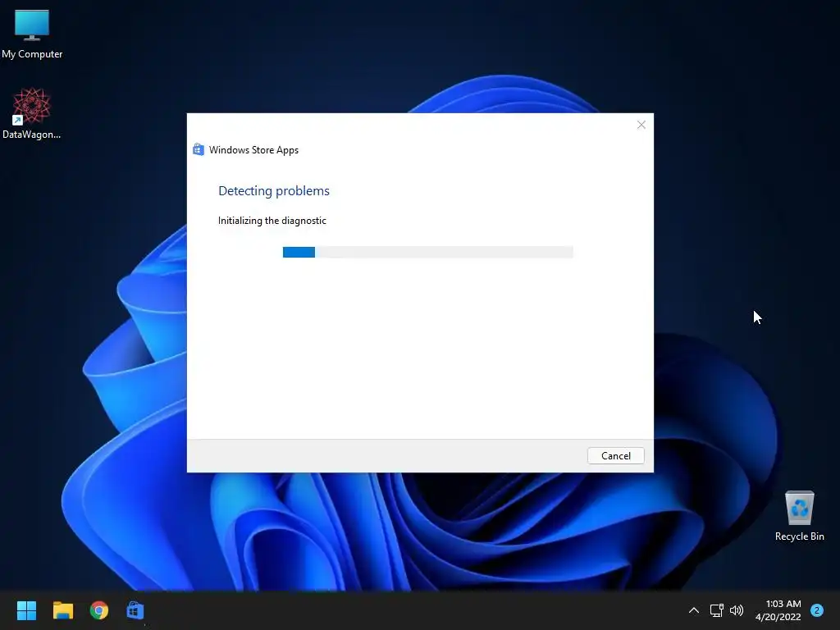Cancel the Windows Store Apps troubleshooter

[x=615, y=456]
